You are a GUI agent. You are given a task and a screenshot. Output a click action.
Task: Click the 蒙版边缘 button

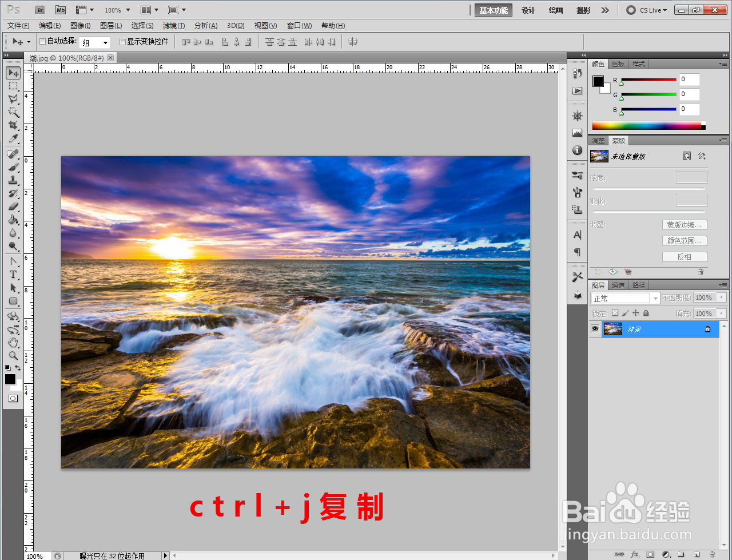pyautogui.click(x=684, y=225)
